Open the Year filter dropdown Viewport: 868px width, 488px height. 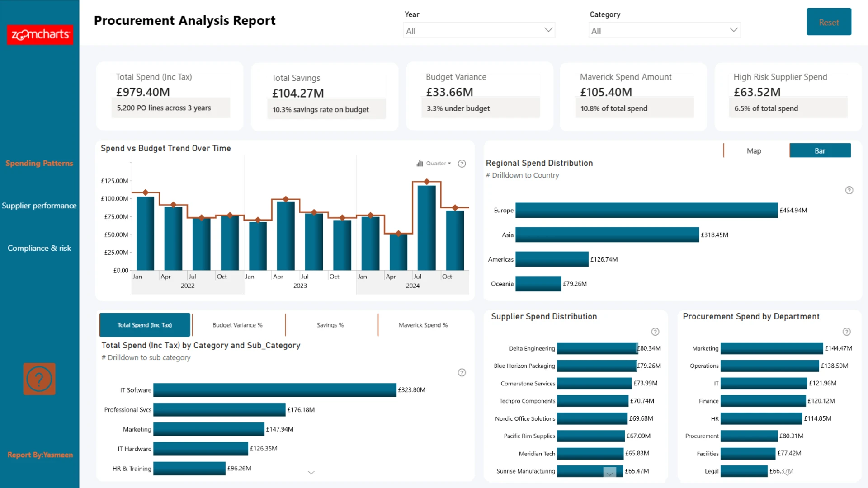(479, 30)
